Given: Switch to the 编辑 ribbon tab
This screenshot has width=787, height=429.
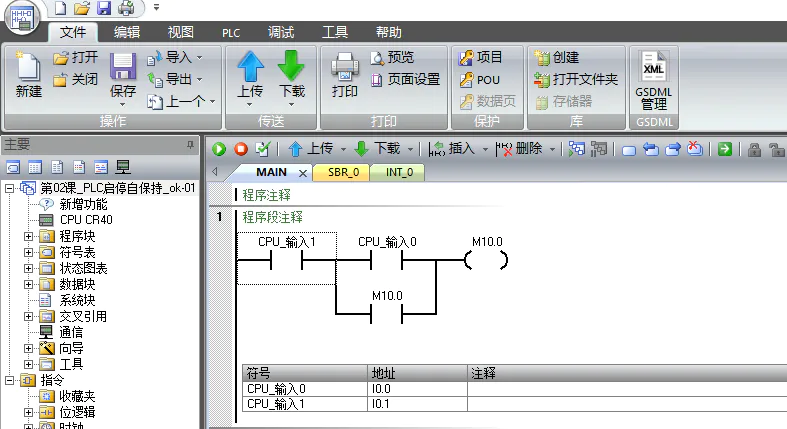Looking at the screenshot, I should click(x=126, y=32).
